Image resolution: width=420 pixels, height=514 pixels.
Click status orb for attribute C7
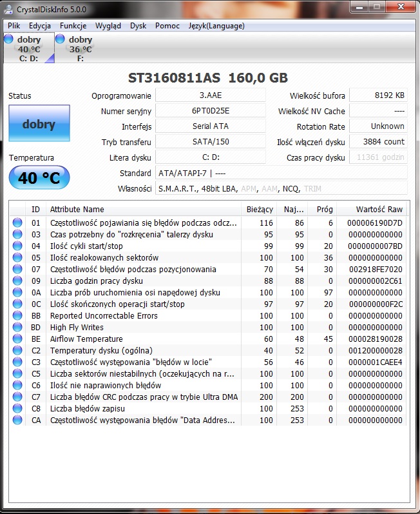pos(17,397)
